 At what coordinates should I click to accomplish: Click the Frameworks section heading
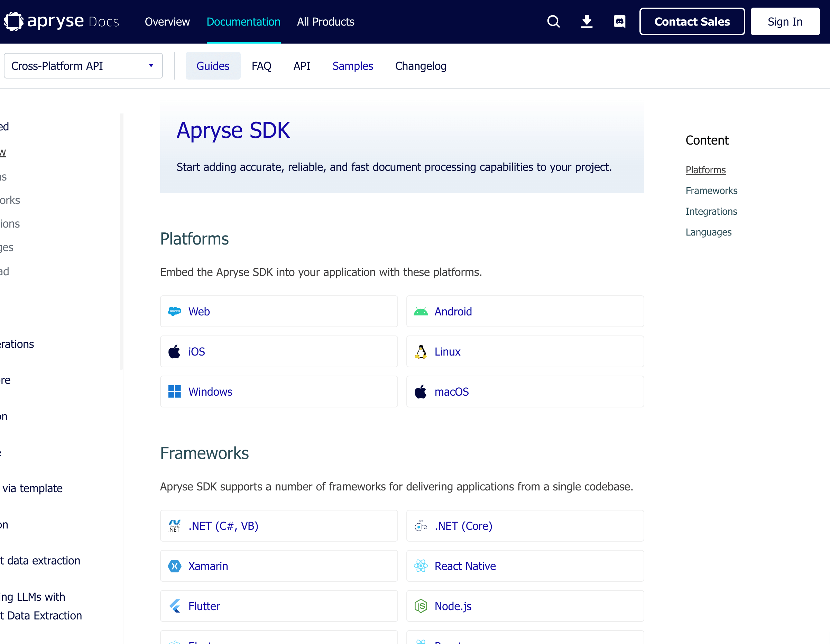point(204,453)
